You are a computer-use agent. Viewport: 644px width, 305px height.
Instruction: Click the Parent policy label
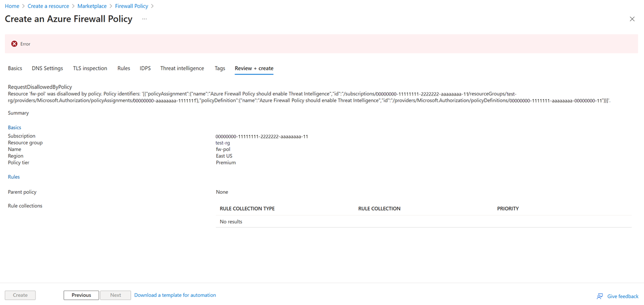22,192
